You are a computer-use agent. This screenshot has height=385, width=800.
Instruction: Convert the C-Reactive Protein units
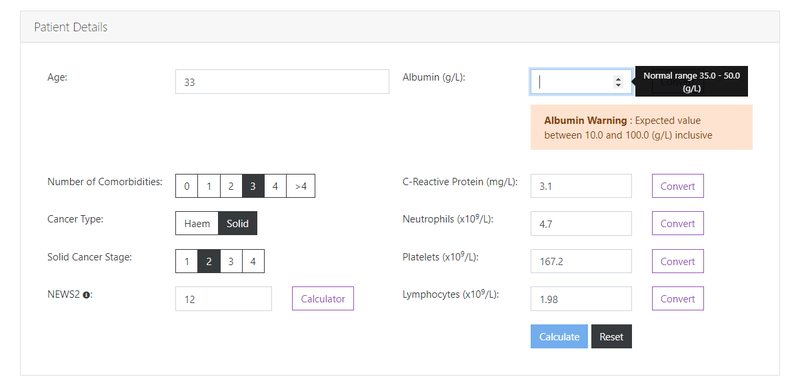[x=678, y=186]
